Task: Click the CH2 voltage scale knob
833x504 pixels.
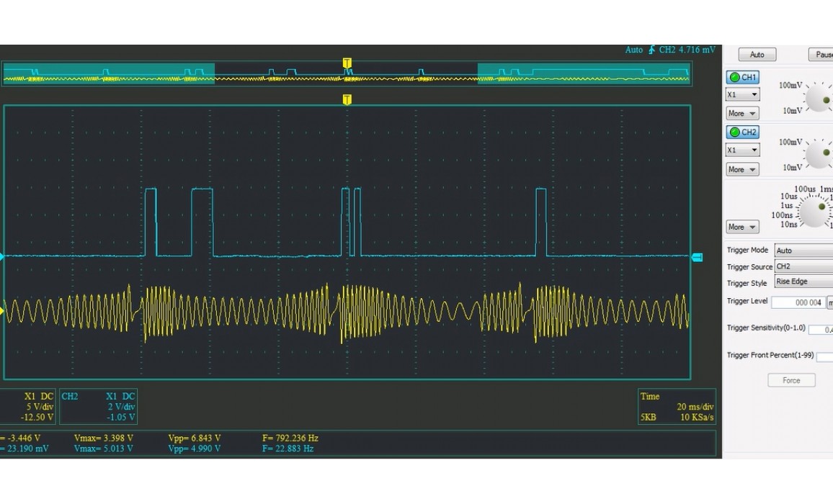Action: (x=819, y=153)
